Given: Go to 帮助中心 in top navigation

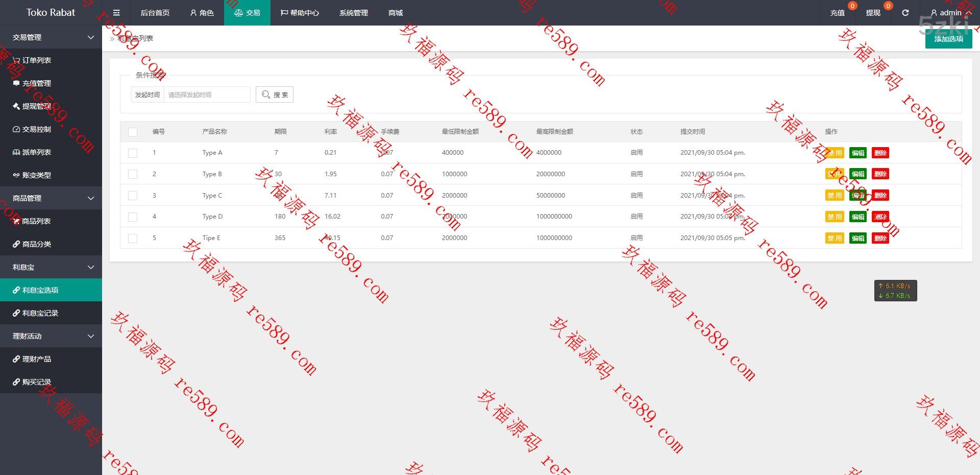Looking at the screenshot, I should coord(300,13).
